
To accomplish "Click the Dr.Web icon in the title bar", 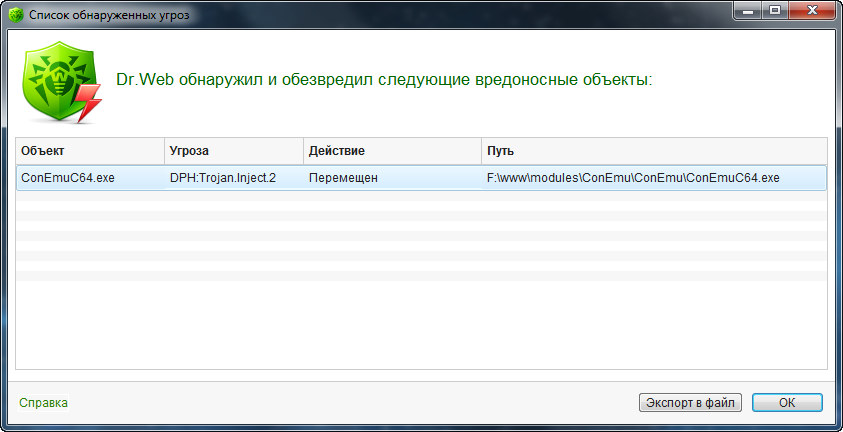I will tap(15, 15).
